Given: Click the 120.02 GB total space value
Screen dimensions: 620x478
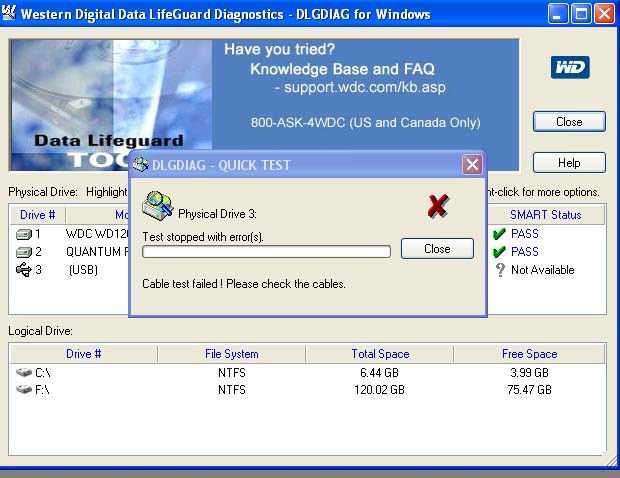Looking at the screenshot, I should [379, 390].
